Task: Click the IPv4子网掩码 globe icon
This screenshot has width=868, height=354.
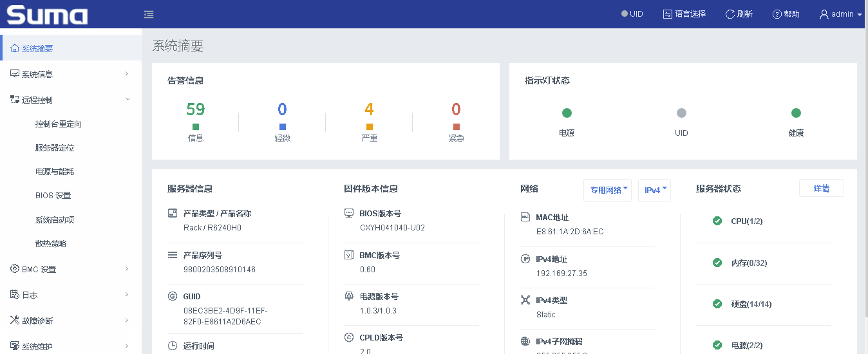Action: tap(525, 341)
